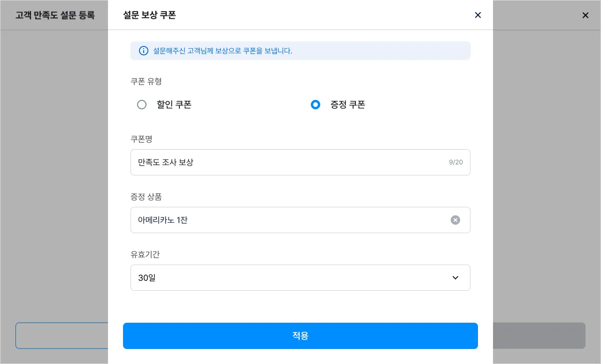The height and width of the screenshot is (364, 601).
Task: Choose the 할인 쿠폰 text label
Action: 174,105
